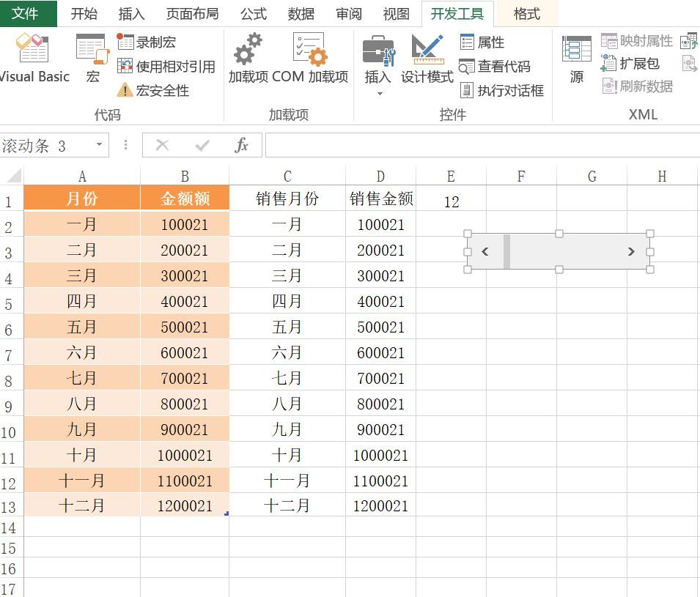Click the scroll bar thumb

click(506, 252)
